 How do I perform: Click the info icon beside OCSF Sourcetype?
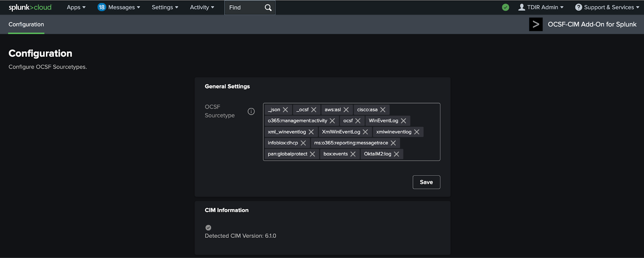click(251, 111)
